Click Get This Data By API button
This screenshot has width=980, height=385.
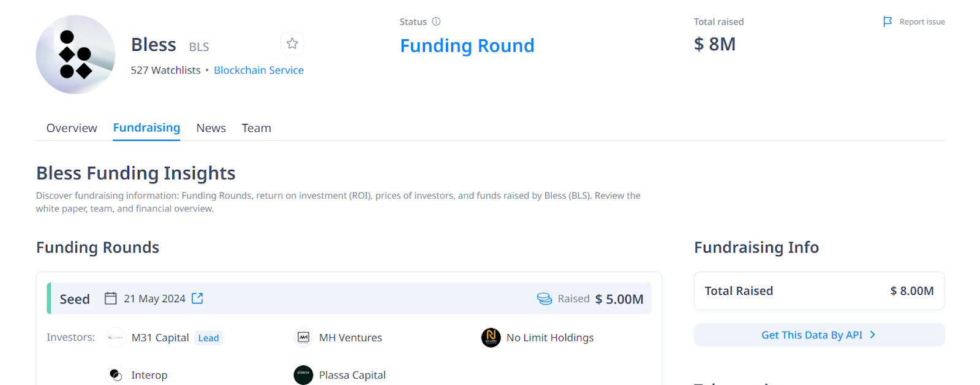coord(812,335)
